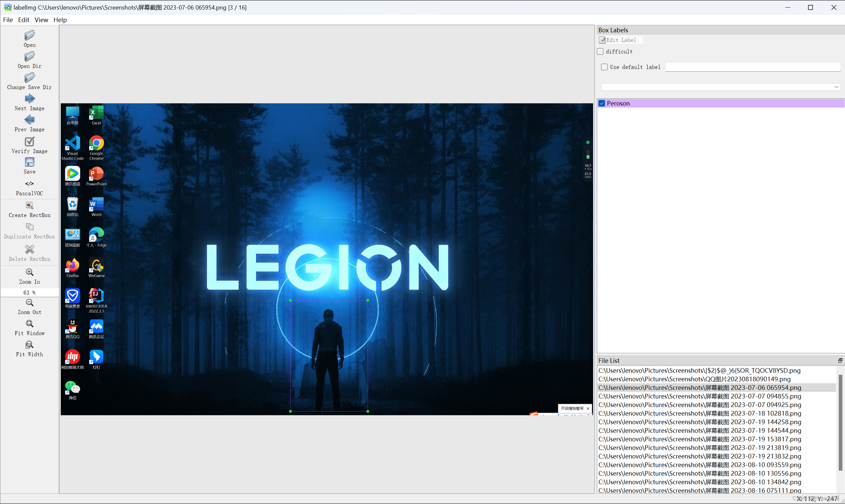The image size is (845, 504).
Task: Select file 屏幕截图 2023-07-19 213832.png
Action: 716,456
